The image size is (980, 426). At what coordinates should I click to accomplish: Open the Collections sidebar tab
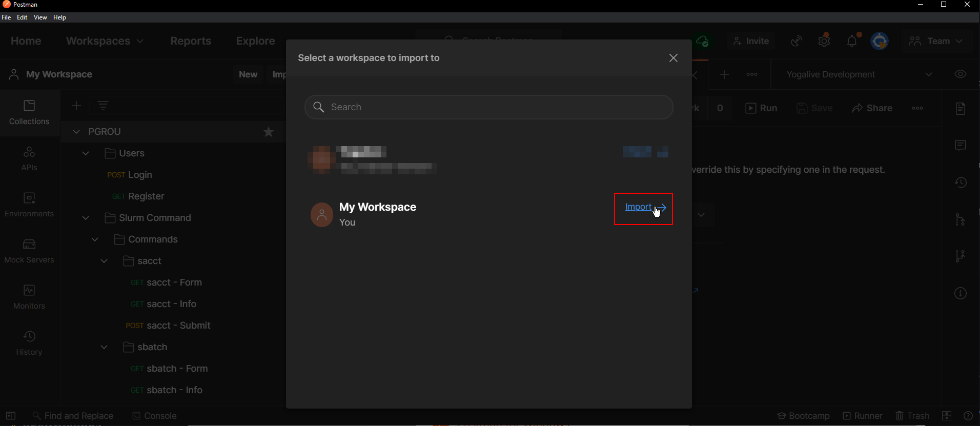(x=29, y=113)
